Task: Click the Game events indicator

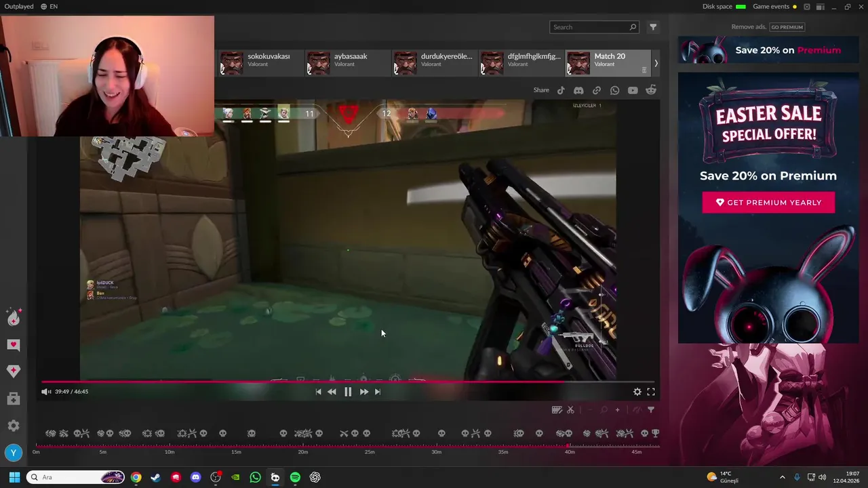Action: pyautogui.click(x=775, y=7)
